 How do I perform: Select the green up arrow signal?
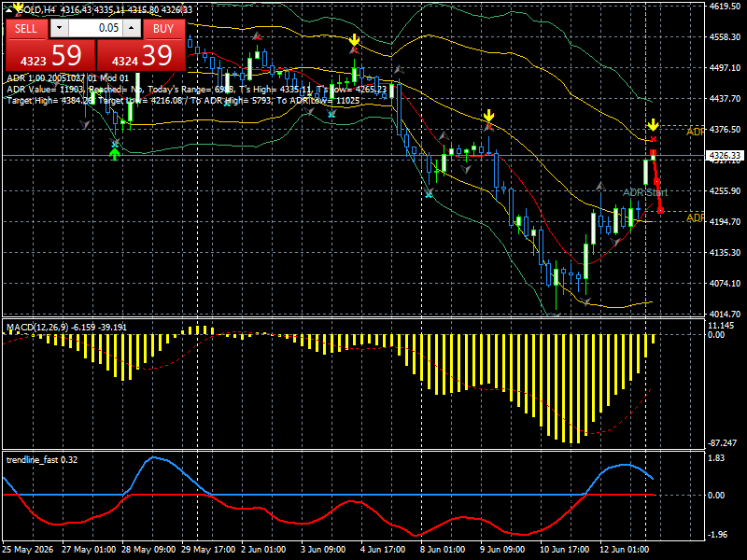114,154
